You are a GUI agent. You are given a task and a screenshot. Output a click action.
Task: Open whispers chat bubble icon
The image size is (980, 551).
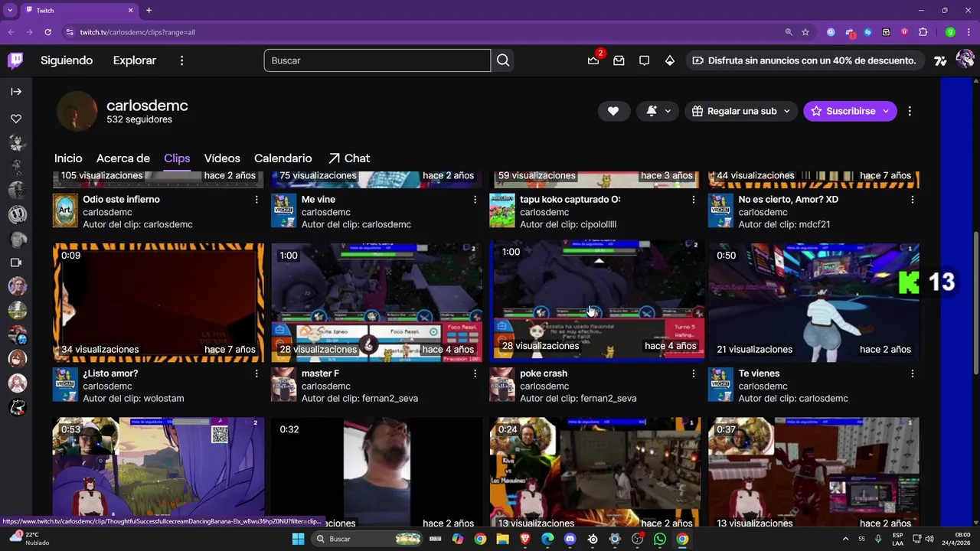[x=644, y=60]
